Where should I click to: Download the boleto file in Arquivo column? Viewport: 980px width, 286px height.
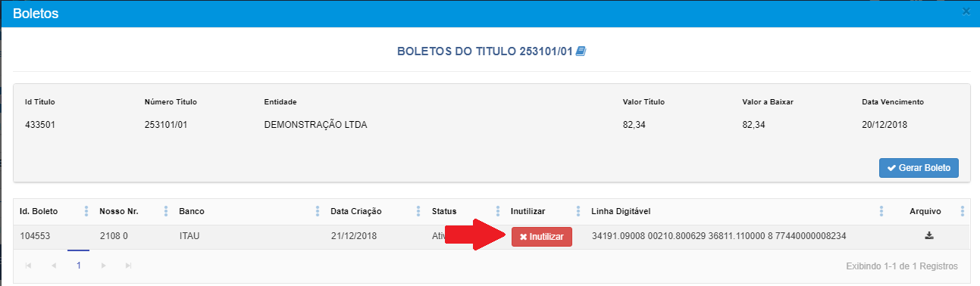point(929,236)
